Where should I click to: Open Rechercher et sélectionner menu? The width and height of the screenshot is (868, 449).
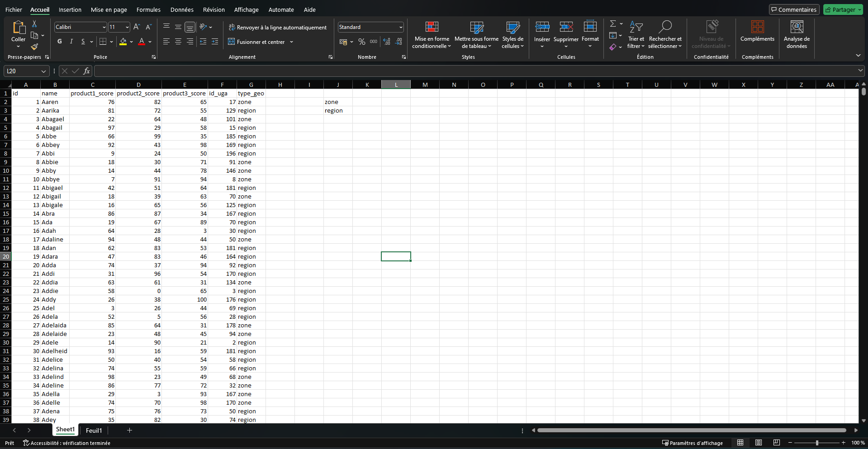coord(665,35)
